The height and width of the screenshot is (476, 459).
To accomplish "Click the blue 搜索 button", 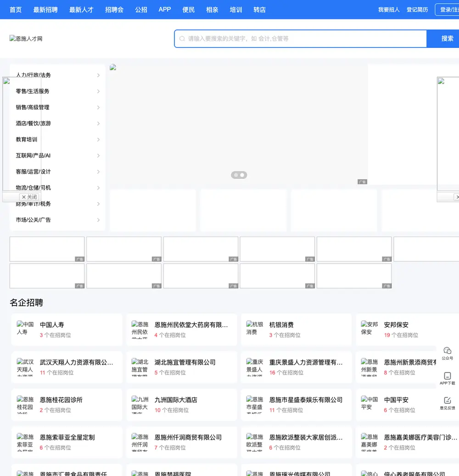I will [x=443, y=39].
